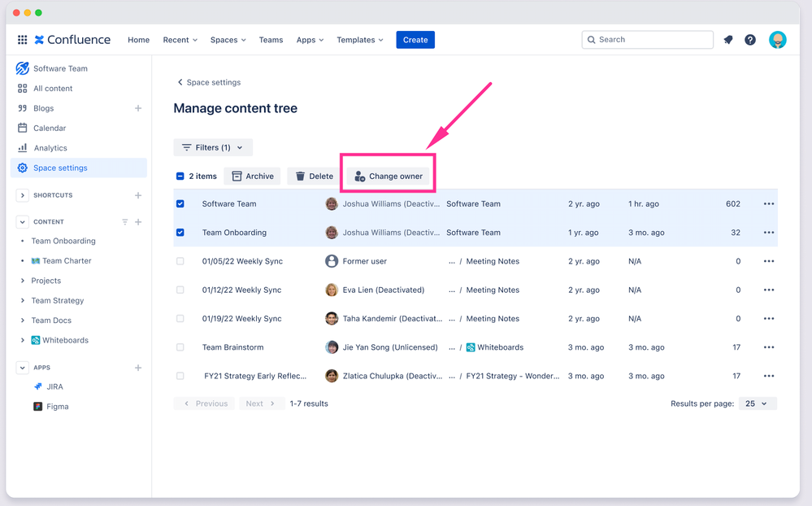
Task: Open notifications bell icon
Action: [x=728, y=40]
